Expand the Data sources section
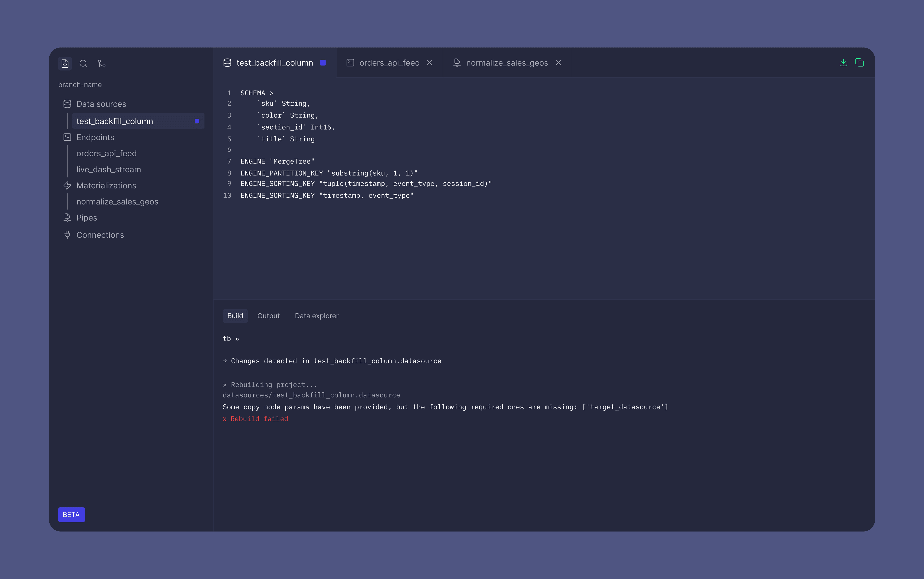Image resolution: width=924 pixels, height=579 pixels. (101, 104)
